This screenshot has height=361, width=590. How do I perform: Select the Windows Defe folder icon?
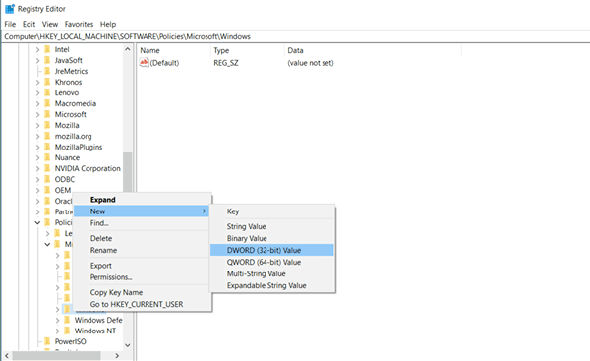[x=67, y=320]
